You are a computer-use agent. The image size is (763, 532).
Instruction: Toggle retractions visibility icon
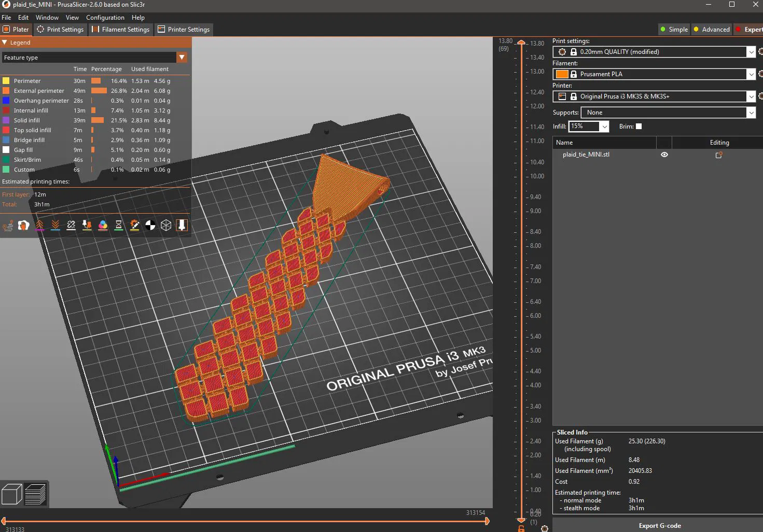39,225
